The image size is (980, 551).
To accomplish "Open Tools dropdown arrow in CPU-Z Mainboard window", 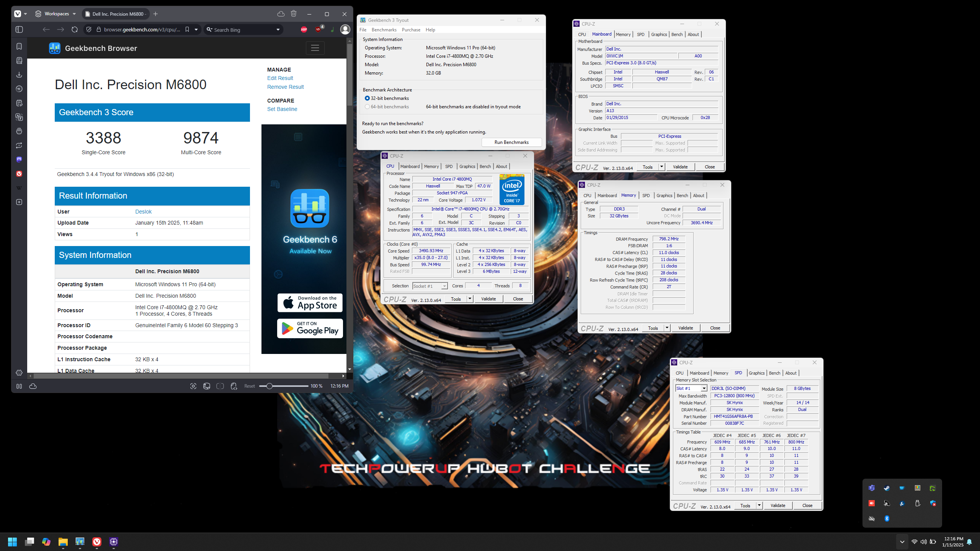I will click(x=661, y=167).
